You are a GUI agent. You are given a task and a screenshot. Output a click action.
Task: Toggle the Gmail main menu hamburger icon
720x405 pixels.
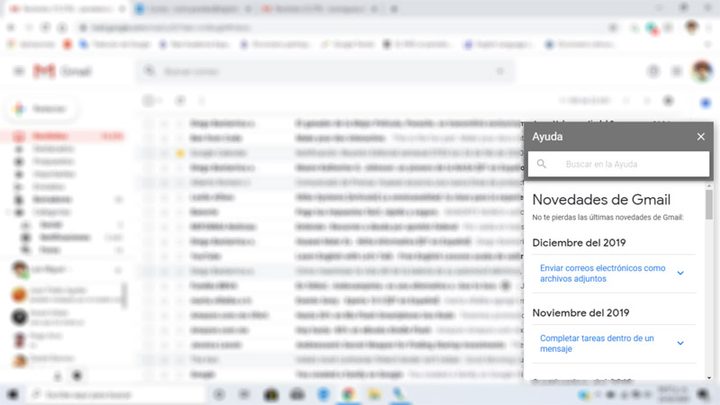tap(19, 71)
